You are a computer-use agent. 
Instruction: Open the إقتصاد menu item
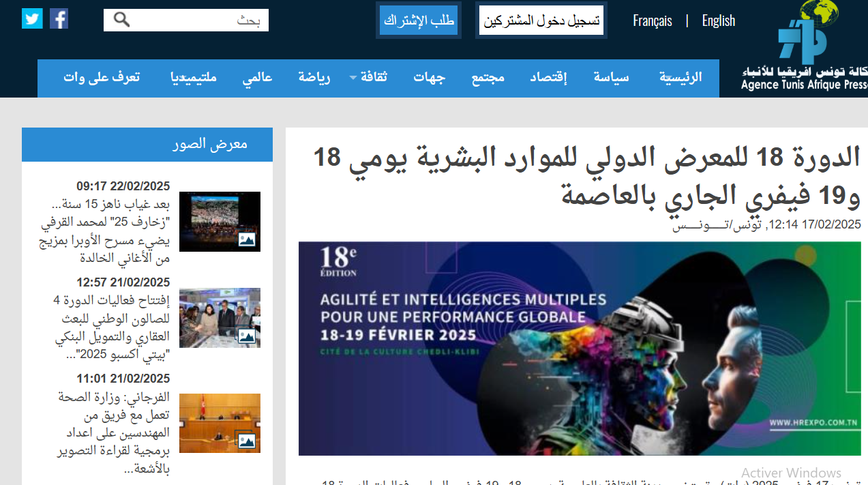[x=548, y=77]
